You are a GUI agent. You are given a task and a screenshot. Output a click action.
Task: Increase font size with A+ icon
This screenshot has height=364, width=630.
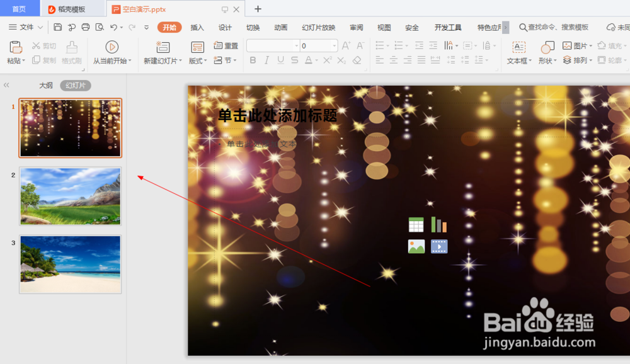click(x=346, y=45)
